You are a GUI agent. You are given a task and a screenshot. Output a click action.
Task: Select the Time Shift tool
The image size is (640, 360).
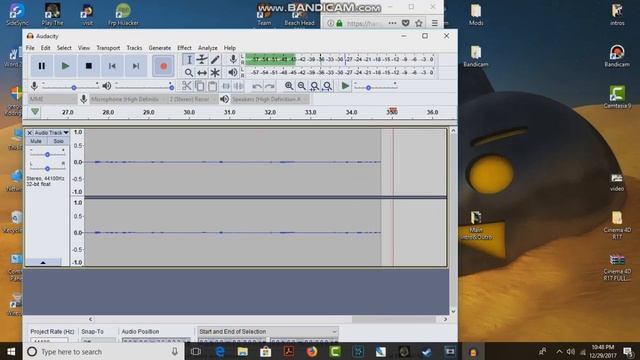202,73
